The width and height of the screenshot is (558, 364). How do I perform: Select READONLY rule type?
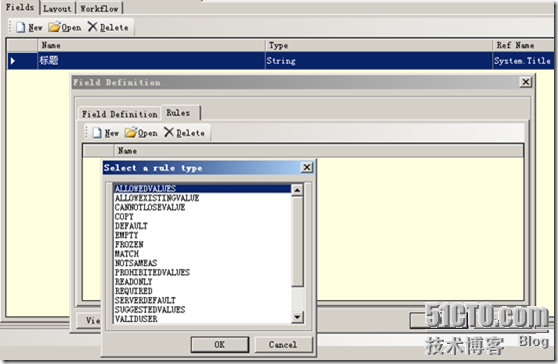(202, 281)
